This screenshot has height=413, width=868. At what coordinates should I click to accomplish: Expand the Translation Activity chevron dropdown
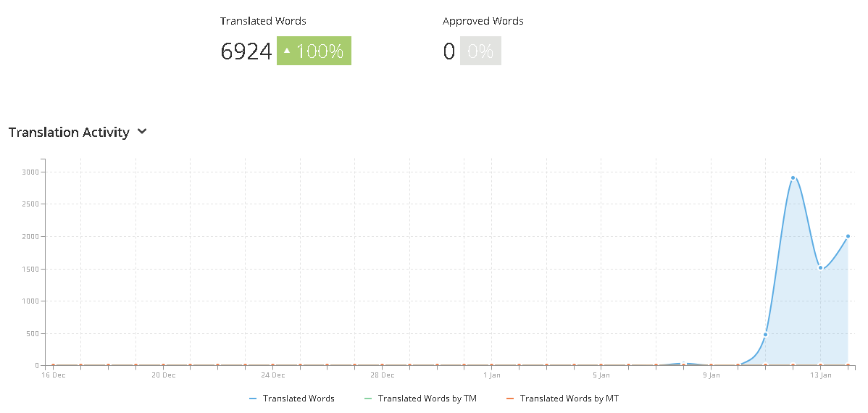pyautogui.click(x=142, y=132)
